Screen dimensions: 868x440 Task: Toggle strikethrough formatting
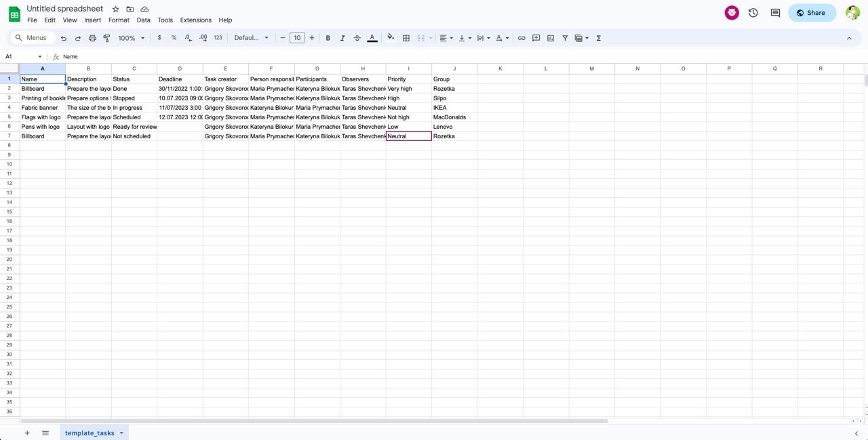[x=357, y=38]
